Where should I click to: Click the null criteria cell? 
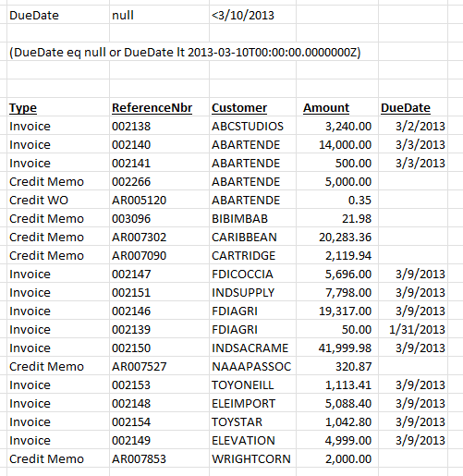click(159, 15)
